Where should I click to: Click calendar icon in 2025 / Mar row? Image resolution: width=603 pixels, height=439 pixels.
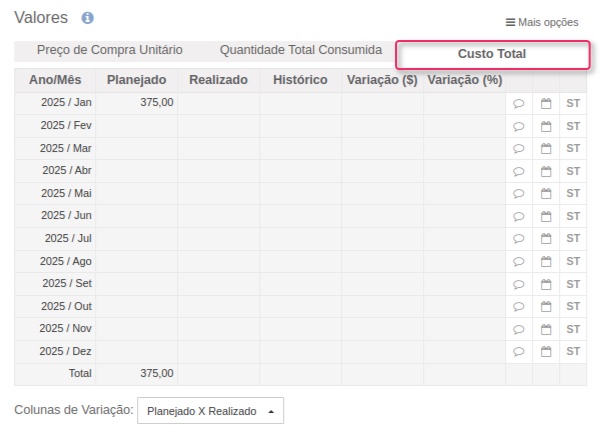(546, 148)
